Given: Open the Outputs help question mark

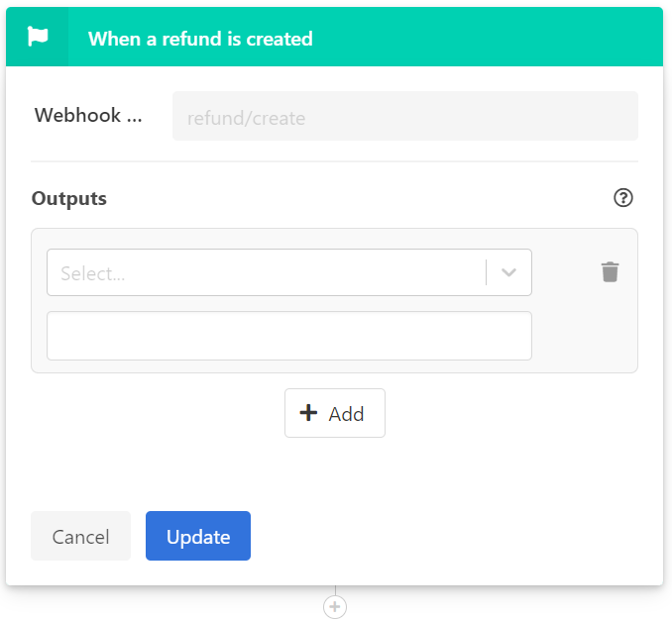Looking at the screenshot, I should pos(622,198).
